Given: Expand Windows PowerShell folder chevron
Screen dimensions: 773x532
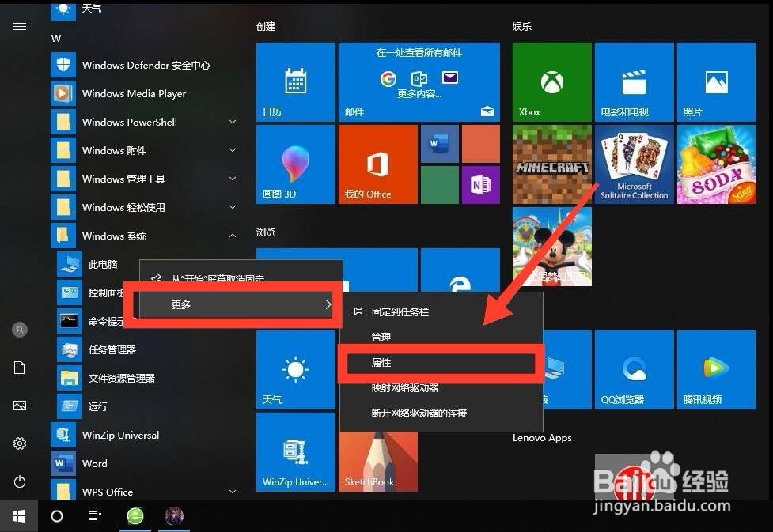Looking at the screenshot, I should [x=233, y=122].
